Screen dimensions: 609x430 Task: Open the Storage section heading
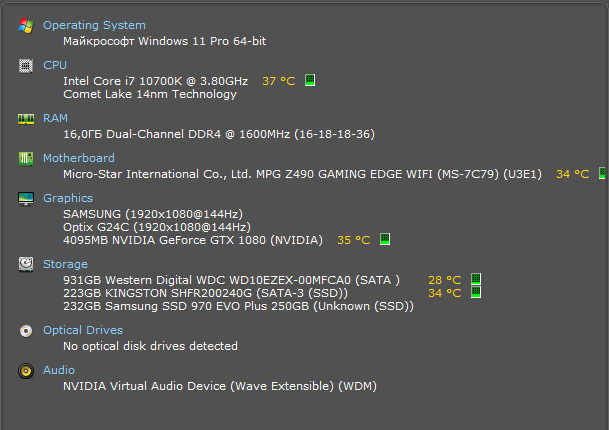(x=65, y=264)
